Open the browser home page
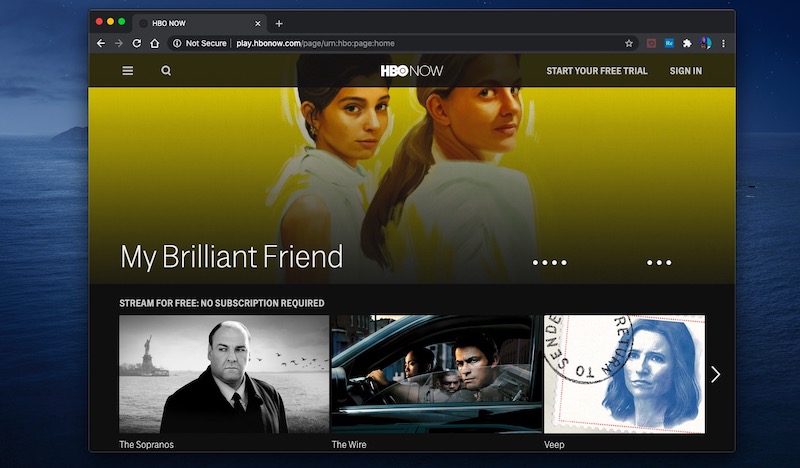800x468 pixels. coord(155,43)
